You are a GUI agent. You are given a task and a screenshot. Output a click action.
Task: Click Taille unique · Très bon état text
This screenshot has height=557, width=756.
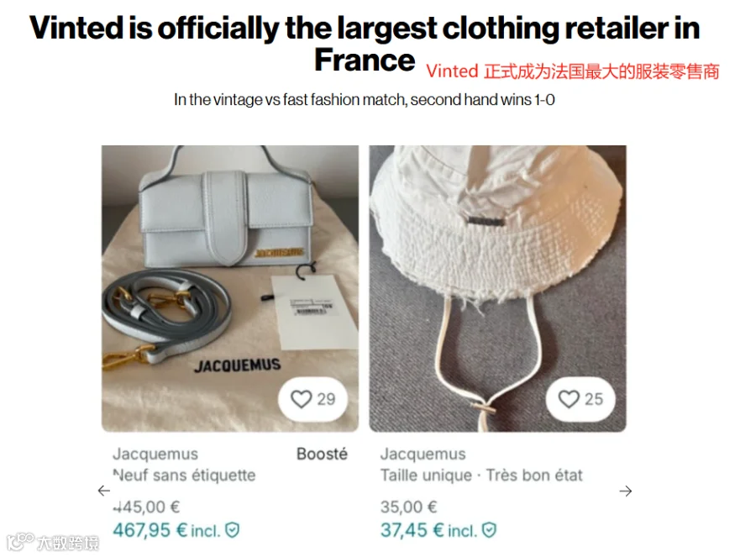click(x=481, y=476)
